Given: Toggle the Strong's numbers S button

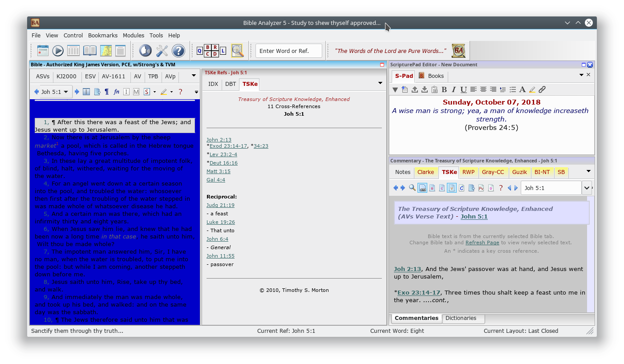Looking at the screenshot, I should pos(146,92).
